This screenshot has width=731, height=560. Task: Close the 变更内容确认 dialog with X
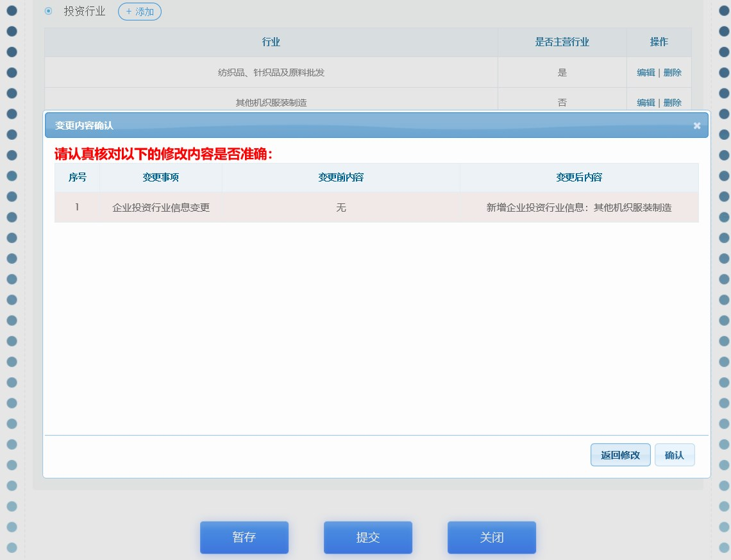[x=697, y=126]
